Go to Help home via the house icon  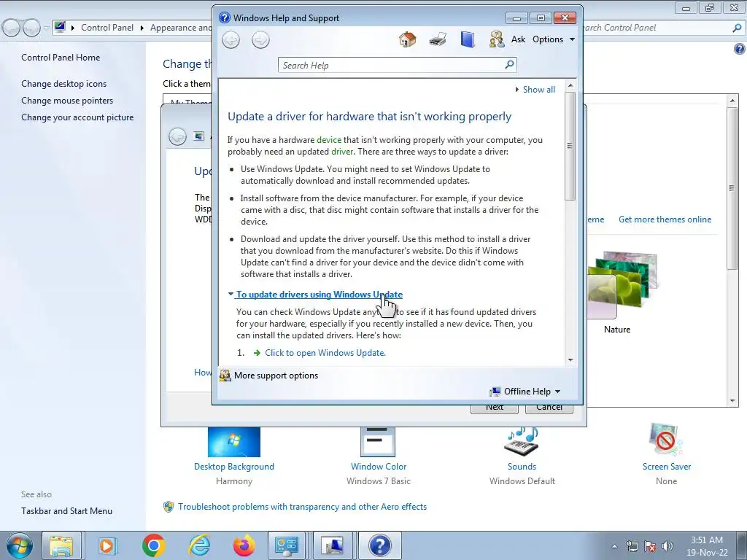(x=407, y=39)
